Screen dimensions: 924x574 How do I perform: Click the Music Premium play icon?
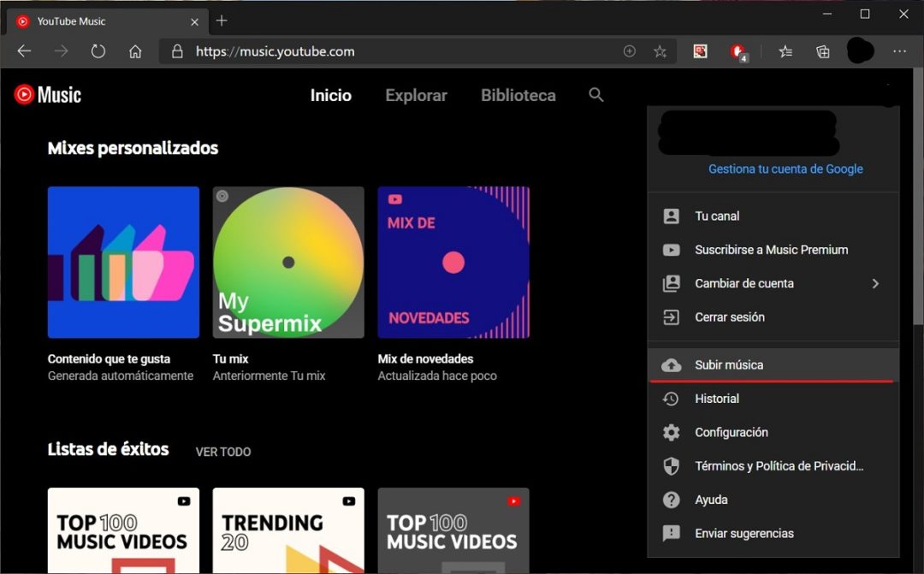point(672,250)
